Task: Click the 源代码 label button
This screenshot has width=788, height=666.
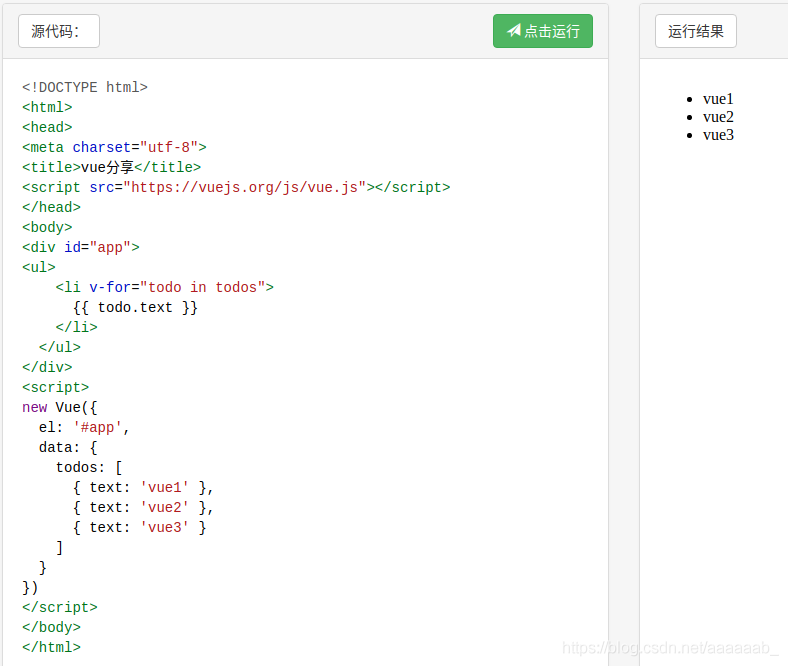Action: (58, 31)
